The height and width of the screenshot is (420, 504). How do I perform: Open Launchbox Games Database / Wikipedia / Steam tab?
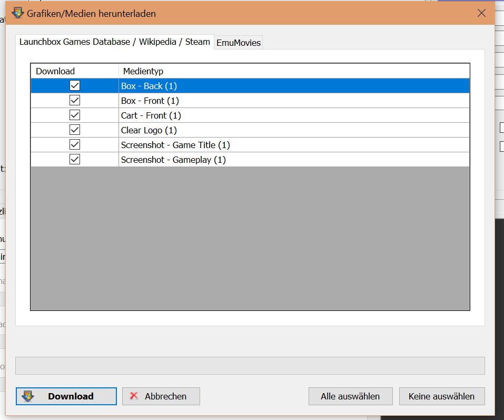tap(115, 42)
